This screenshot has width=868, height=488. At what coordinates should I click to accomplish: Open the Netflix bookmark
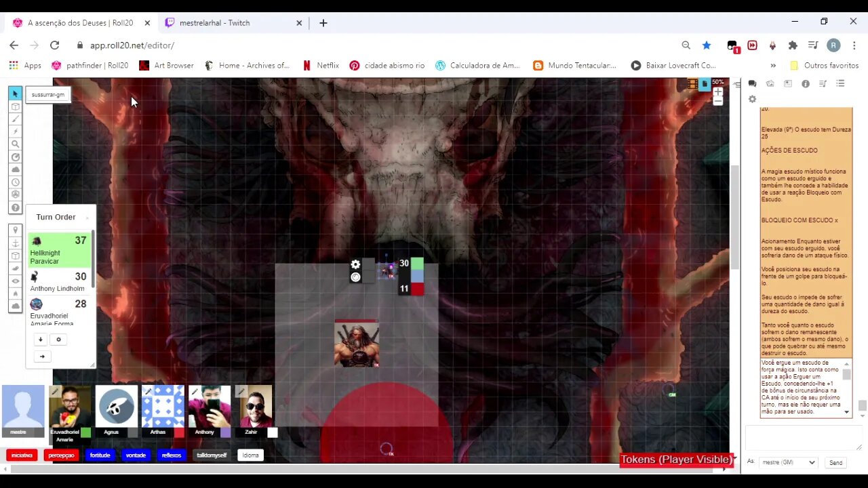321,66
